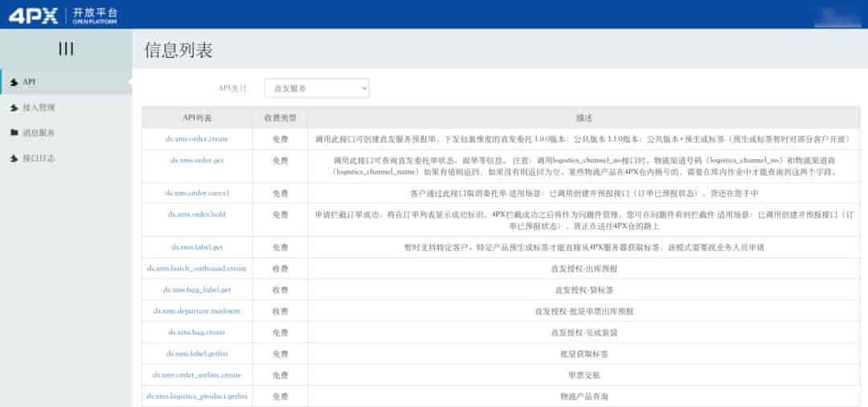Click 免费 cell in the bag.create row
Screen dimensions: 868x407
tap(280, 332)
